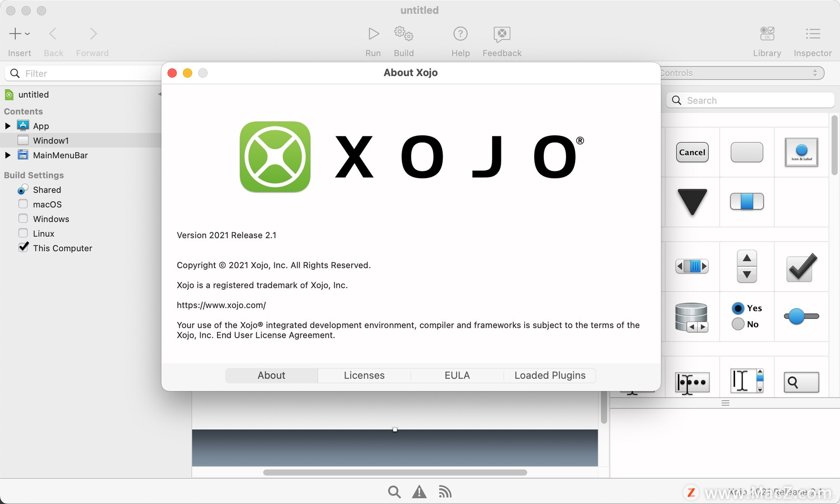The width and height of the screenshot is (840, 504).
Task: Check the Windows build target
Action: [x=23, y=218]
